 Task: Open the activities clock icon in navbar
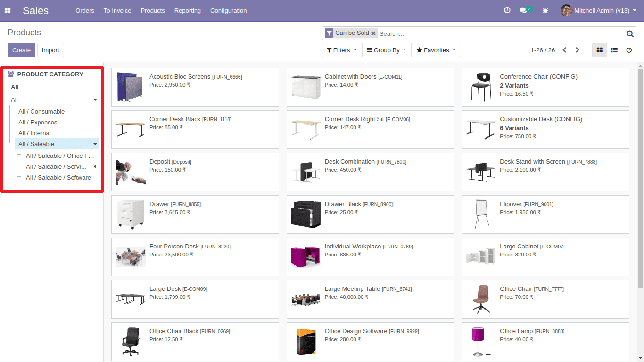(x=507, y=10)
